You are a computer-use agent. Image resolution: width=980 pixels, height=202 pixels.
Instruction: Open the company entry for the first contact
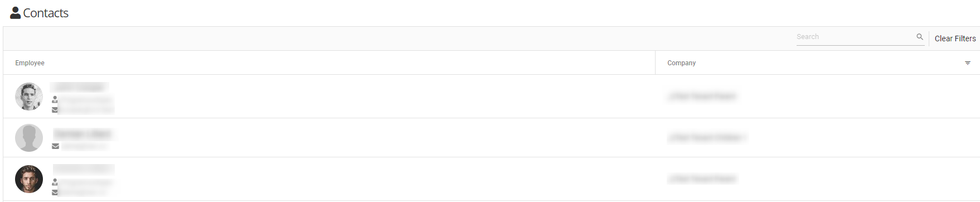click(702, 97)
